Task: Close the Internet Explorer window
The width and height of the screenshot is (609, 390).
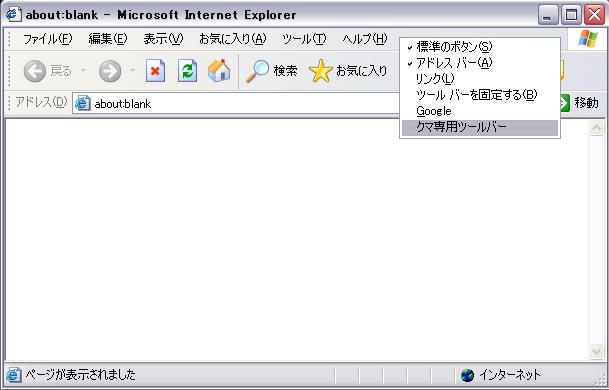Action: pyautogui.click(x=594, y=15)
